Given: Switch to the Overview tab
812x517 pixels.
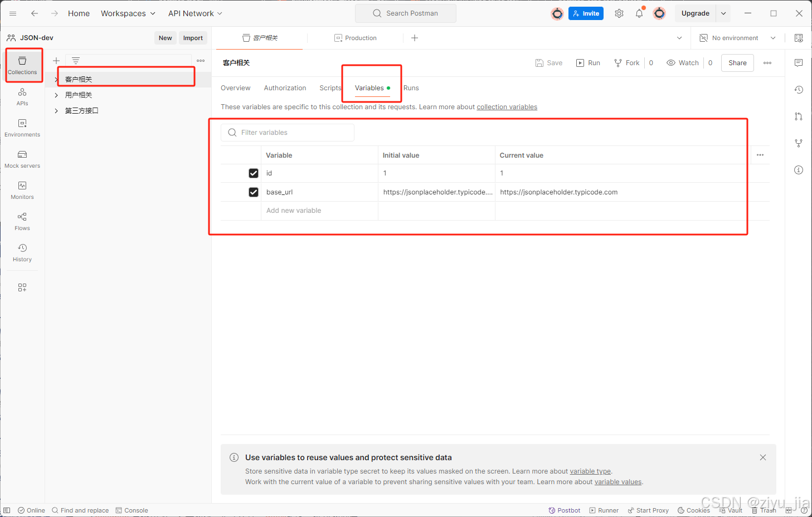Looking at the screenshot, I should (x=236, y=88).
